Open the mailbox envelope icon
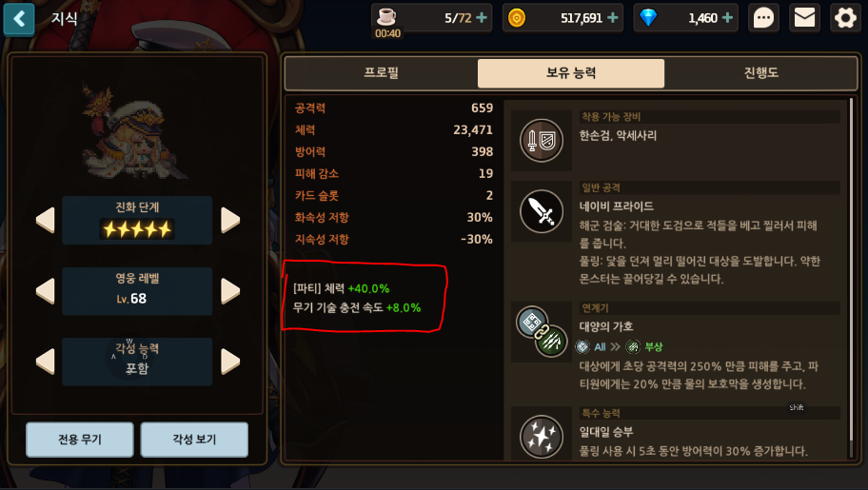 pos(804,18)
